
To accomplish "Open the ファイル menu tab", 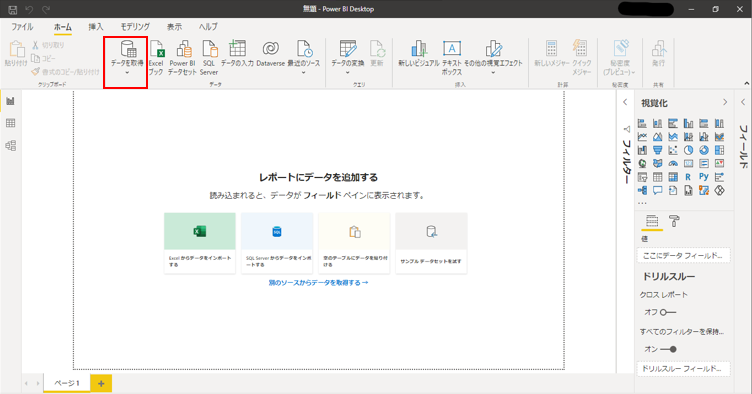I will [22, 27].
